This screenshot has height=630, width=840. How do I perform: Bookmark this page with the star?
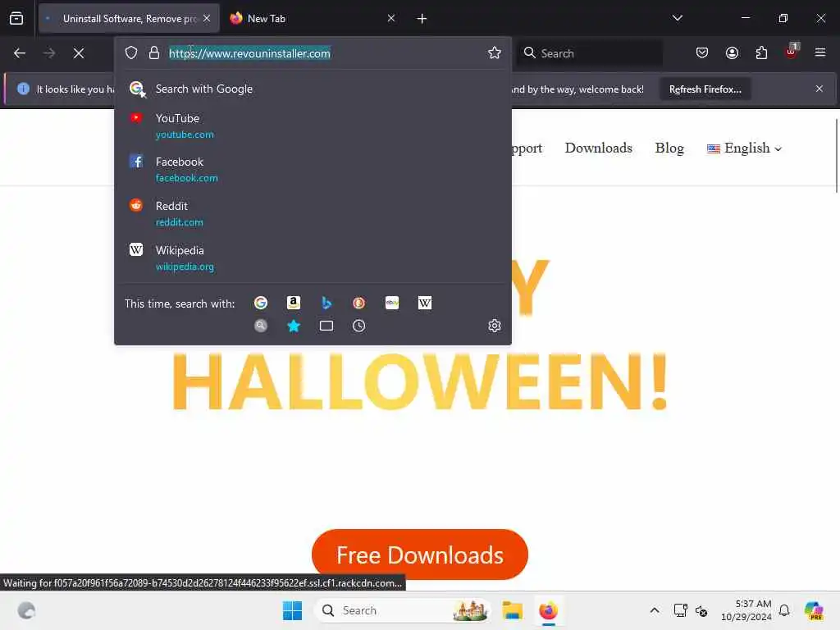[x=495, y=52]
